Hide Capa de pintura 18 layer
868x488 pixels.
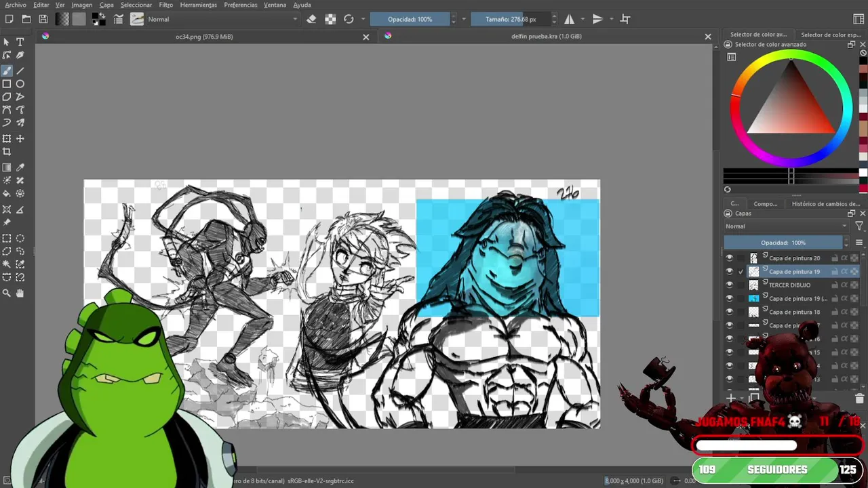730,312
